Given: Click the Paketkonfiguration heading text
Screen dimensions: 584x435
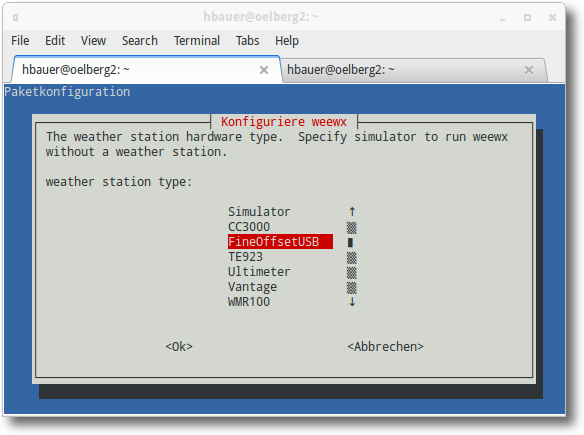Looking at the screenshot, I should (67, 92).
